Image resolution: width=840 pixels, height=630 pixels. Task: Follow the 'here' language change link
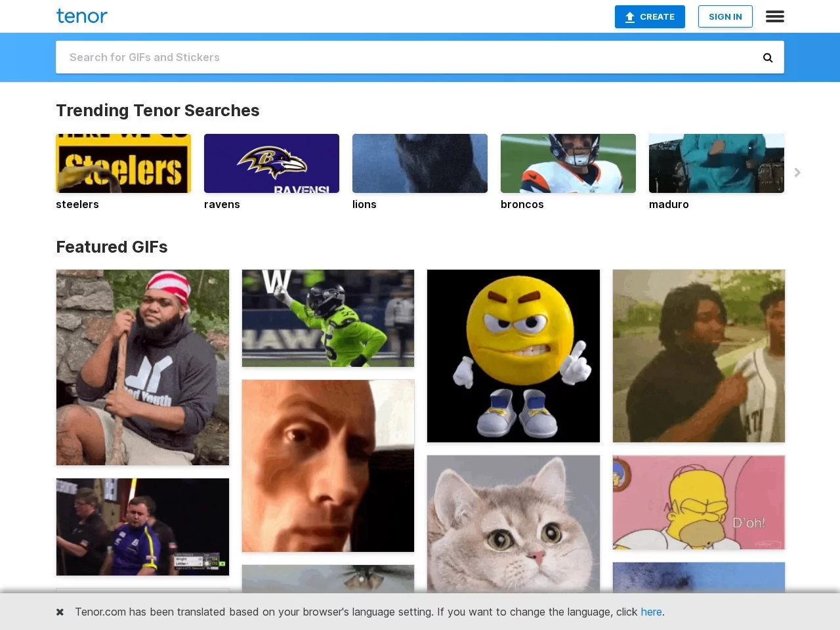[651, 612]
